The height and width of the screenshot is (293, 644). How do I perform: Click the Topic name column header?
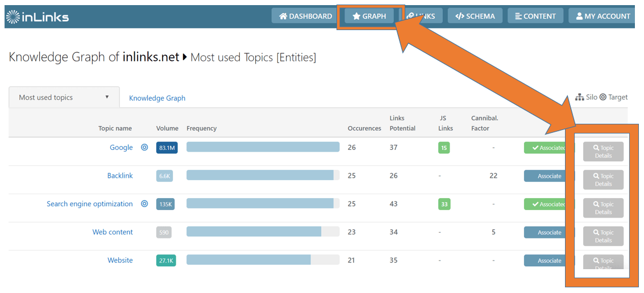coord(115,128)
